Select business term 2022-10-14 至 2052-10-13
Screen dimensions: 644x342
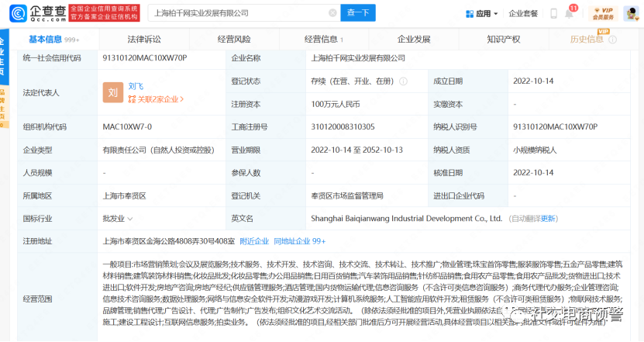coord(356,150)
